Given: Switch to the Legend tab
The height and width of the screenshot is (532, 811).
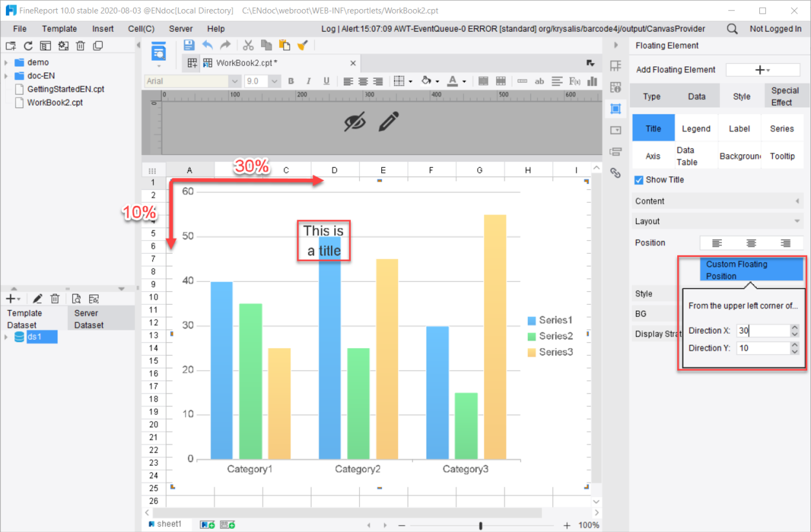Looking at the screenshot, I should click(x=696, y=128).
